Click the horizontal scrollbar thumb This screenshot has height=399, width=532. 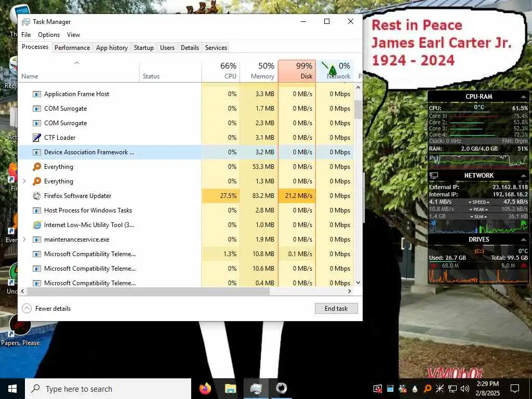pos(148,291)
